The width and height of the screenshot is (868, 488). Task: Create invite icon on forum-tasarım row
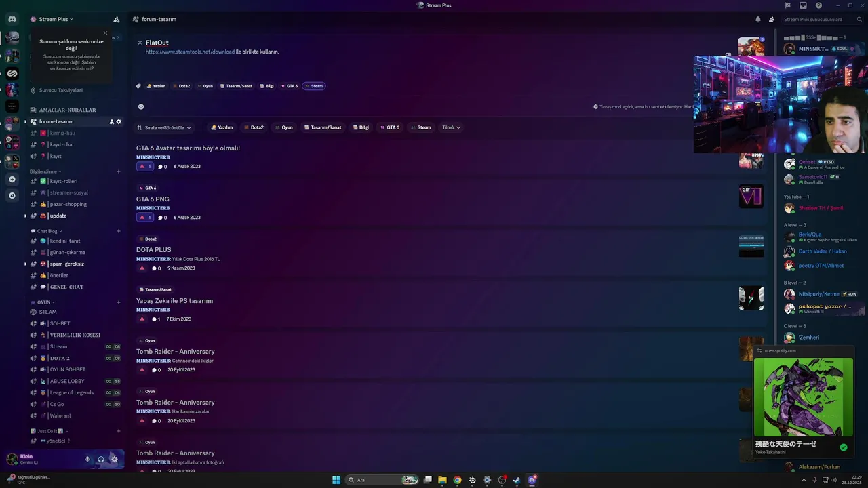pos(112,121)
